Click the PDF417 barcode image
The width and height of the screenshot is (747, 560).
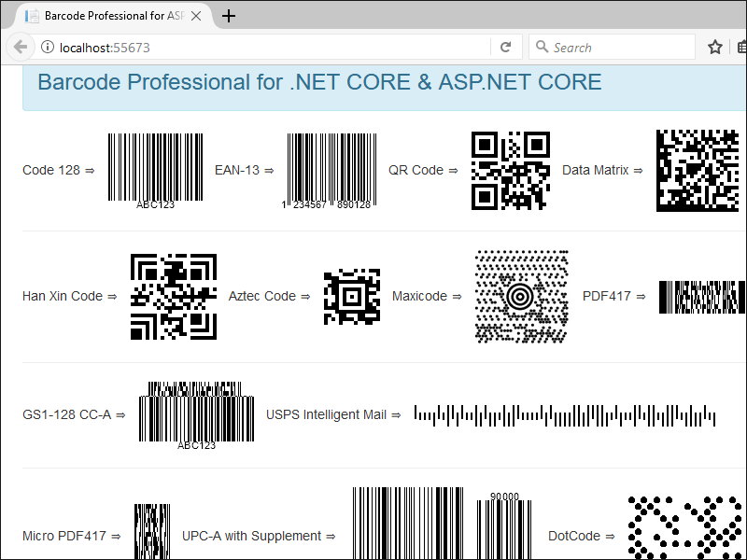702,297
